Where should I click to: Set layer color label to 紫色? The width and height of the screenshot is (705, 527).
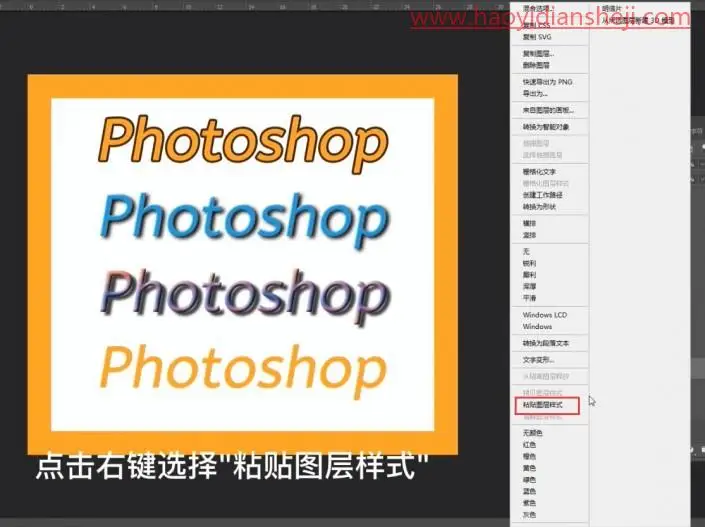529,503
